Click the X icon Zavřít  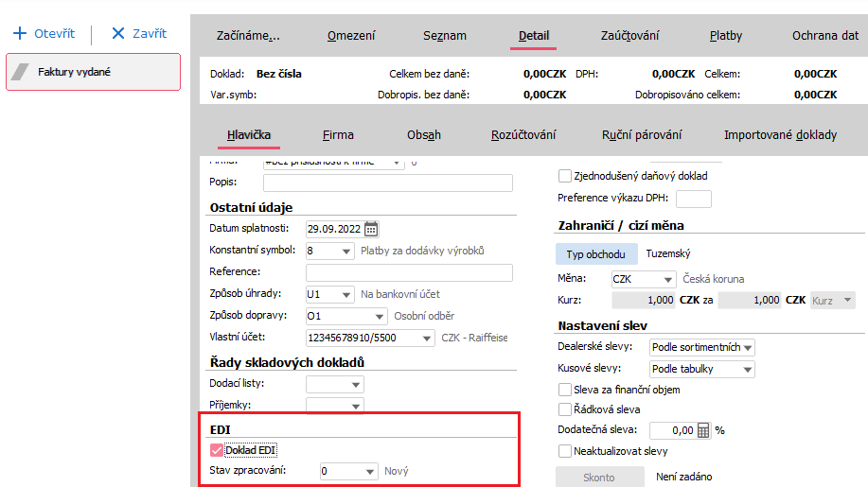118,33
